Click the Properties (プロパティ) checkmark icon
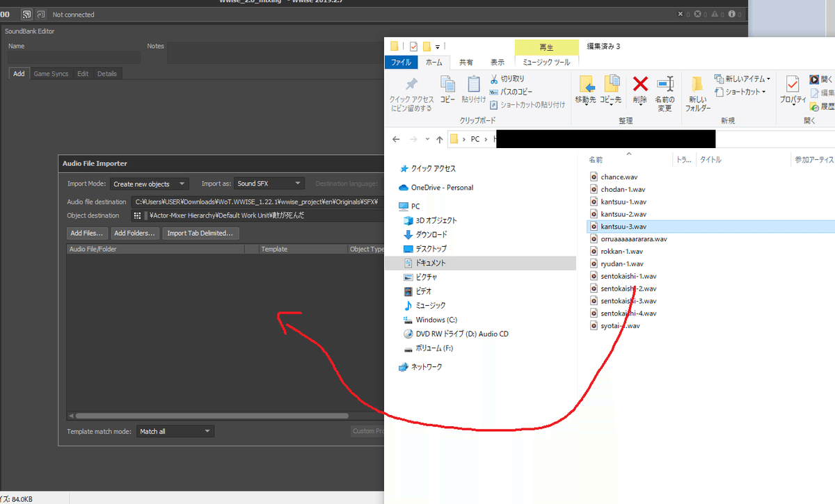This screenshot has height=504, width=835. 792,84
